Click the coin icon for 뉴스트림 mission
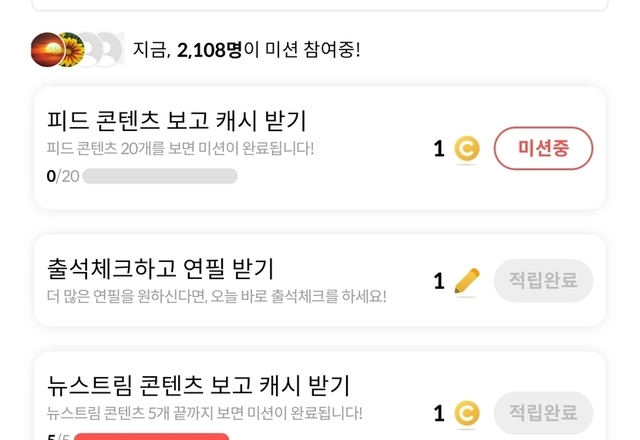 (466, 413)
